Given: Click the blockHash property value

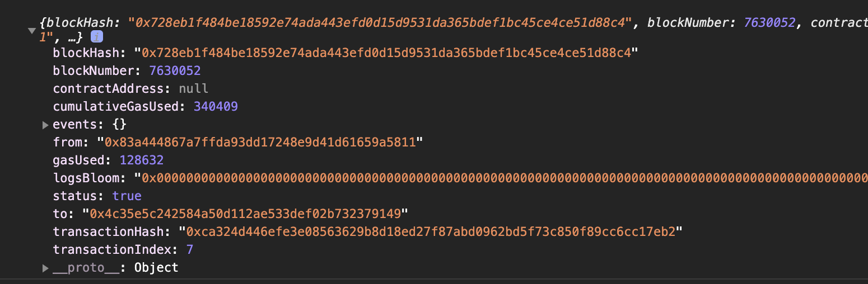Looking at the screenshot, I should [x=386, y=53].
